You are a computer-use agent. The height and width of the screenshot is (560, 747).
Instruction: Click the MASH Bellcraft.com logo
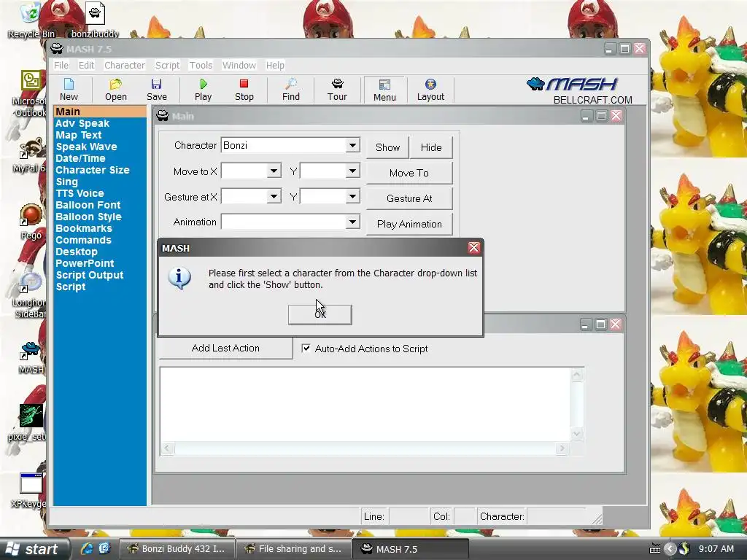coord(580,90)
